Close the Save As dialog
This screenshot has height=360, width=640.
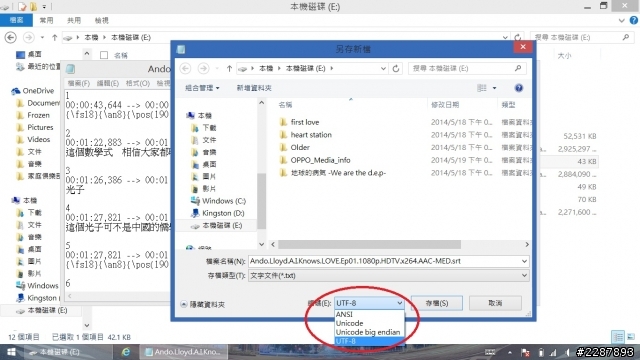[x=523, y=47]
